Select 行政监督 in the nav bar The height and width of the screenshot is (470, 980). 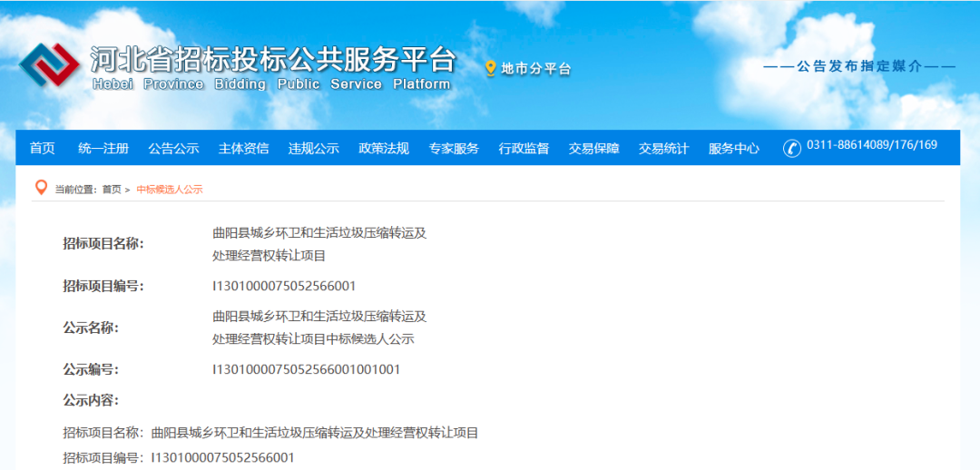pyautogui.click(x=524, y=148)
